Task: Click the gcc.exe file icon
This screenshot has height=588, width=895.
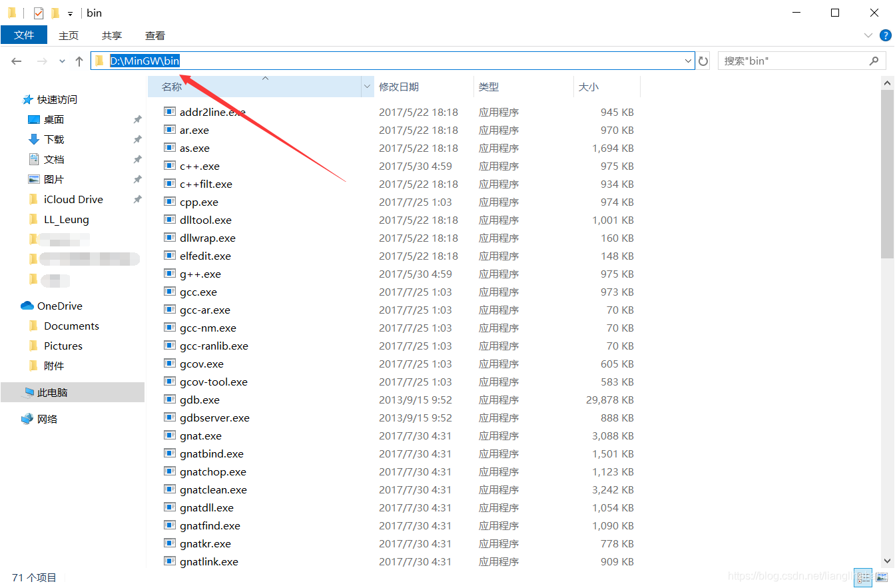Action: tap(169, 292)
